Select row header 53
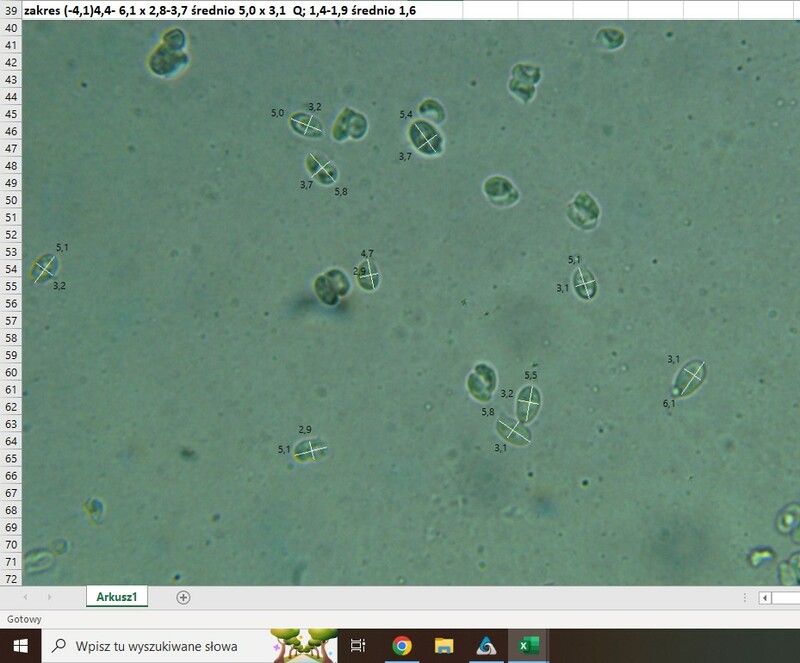Image resolution: width=800 pixels, height=663 pixels. 11,252
